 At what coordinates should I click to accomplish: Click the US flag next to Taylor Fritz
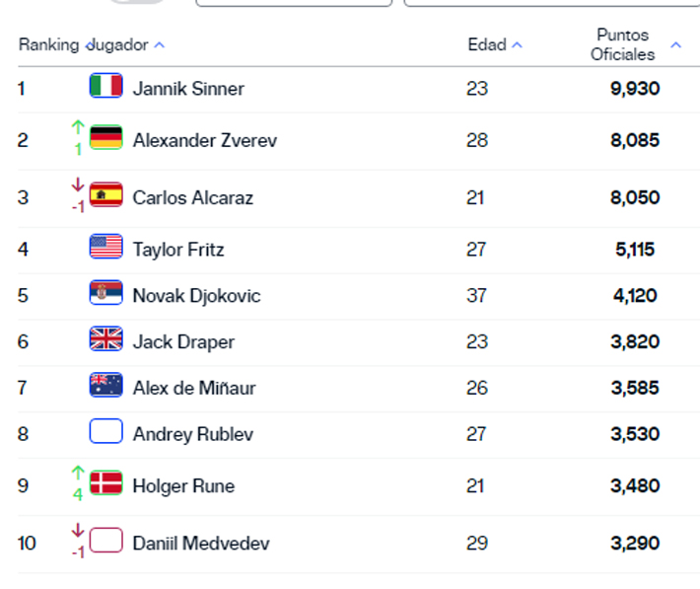pyautogui.click(x=105, y=247)
